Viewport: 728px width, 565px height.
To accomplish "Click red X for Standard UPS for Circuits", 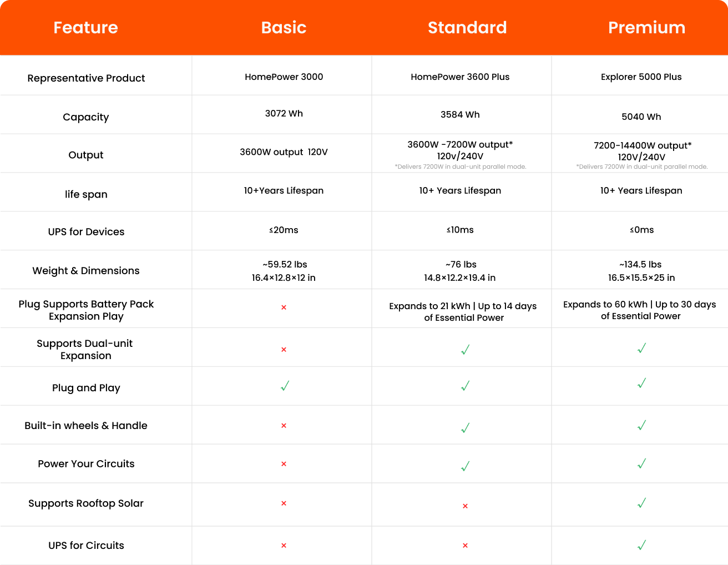I will (x=465, y=546).
